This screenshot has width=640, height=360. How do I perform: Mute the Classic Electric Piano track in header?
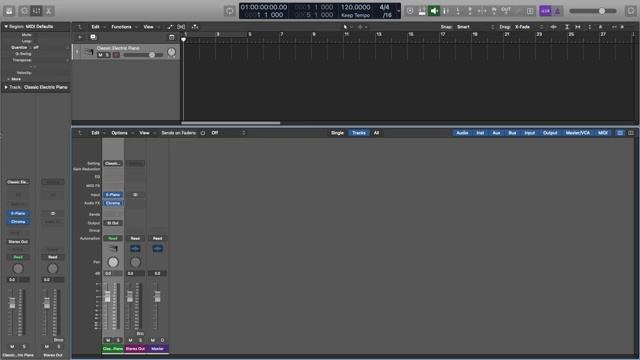tap(100, 55)
